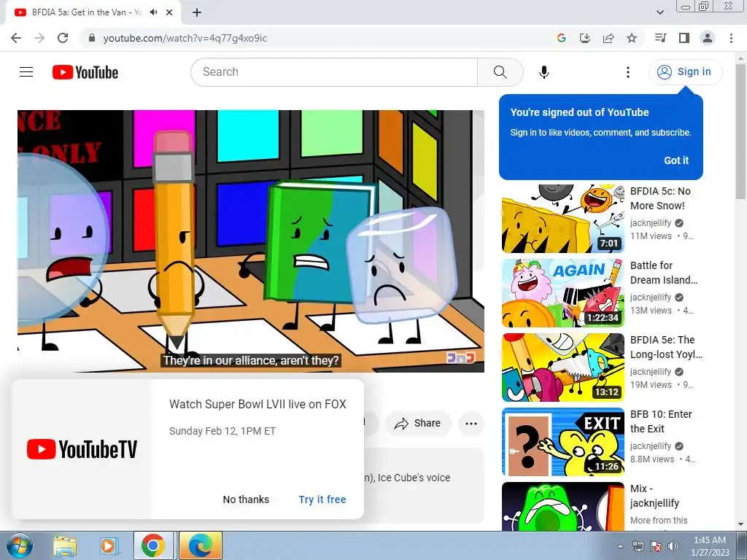The height and width of the screenshot is (560, 747).
Task: Open media controls icon in Chrome toolbar
Action: (661, 38)
